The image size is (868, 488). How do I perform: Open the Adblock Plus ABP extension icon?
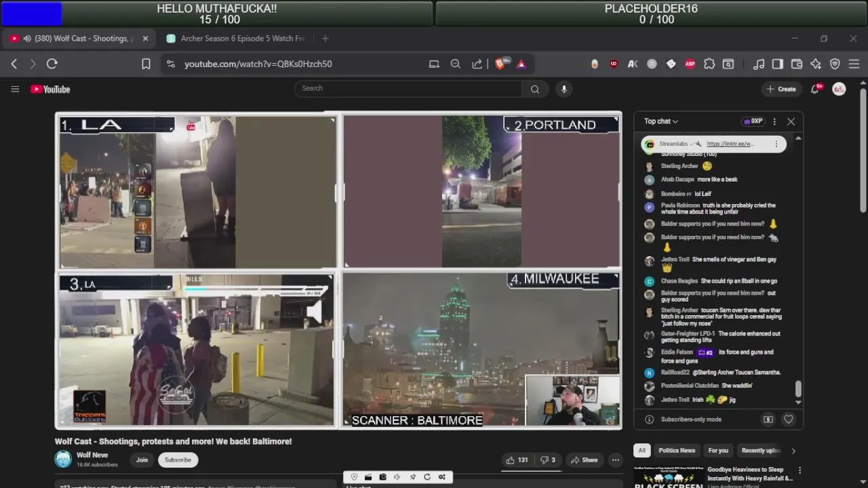click(690, 64)
